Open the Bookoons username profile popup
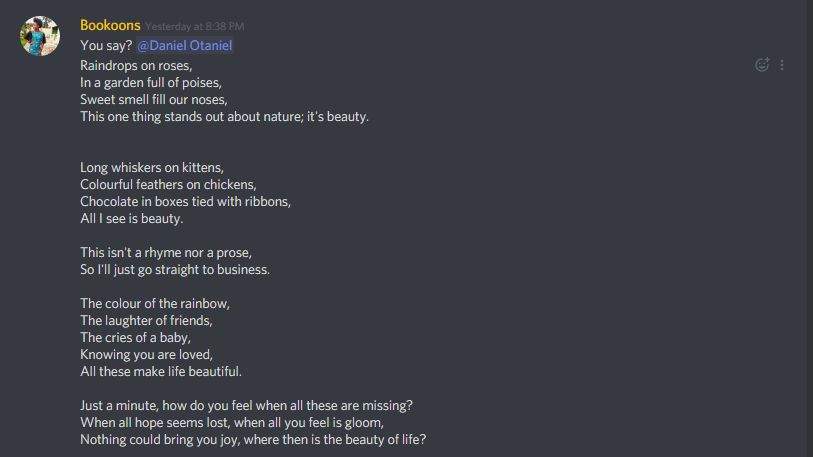The height and width of the screenshot is (457, 813). (110, 25)
